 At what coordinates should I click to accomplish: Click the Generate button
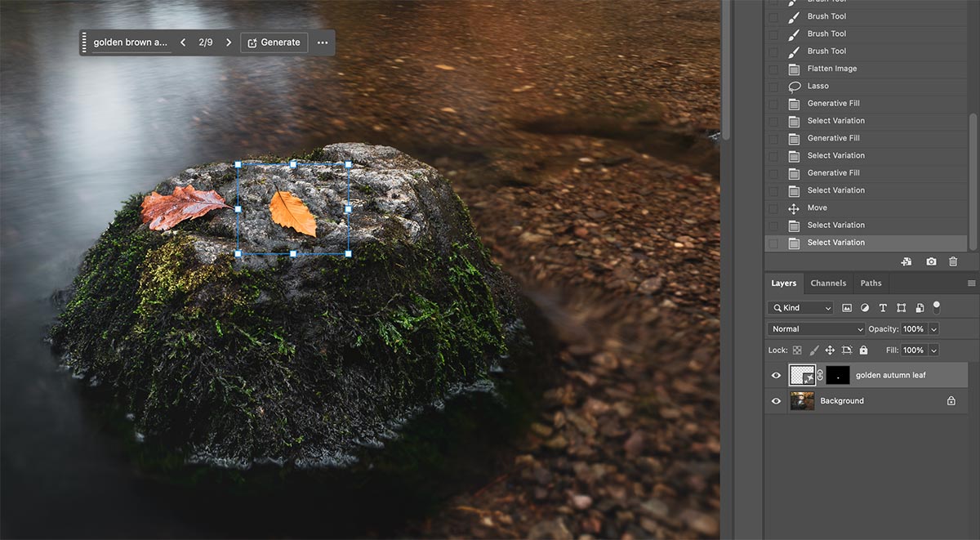tap(274, 42)
